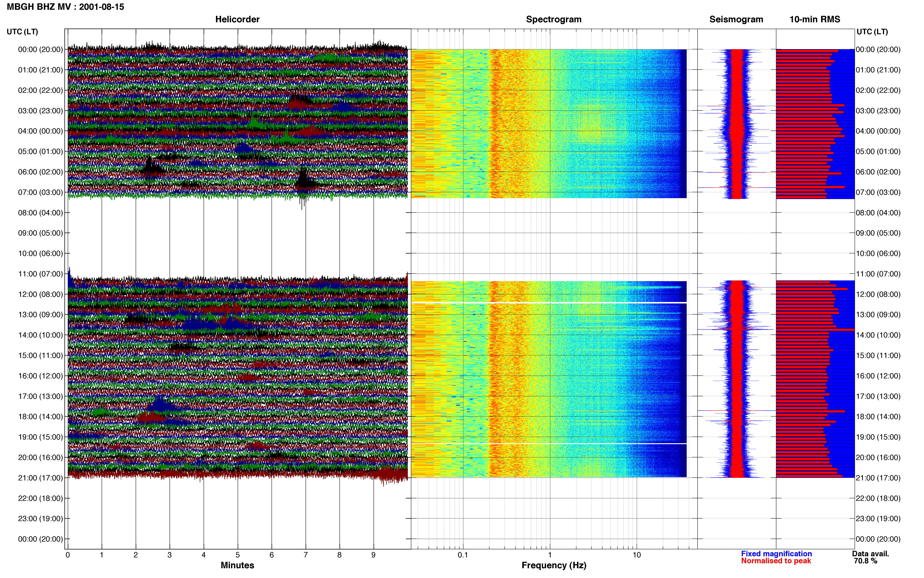This screenshot has width=924, height=578.
Task: Click the 6 tick on the Minutes axis
Action: tap(272, 555)
